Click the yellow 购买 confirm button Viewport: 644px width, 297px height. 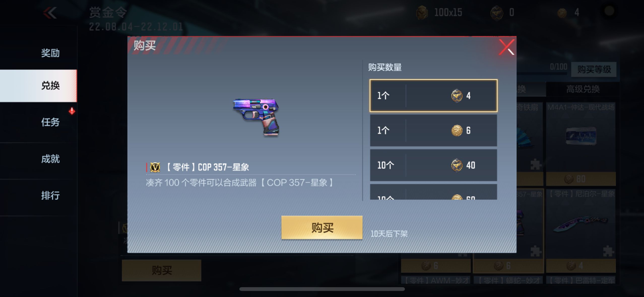coord(322,227)
